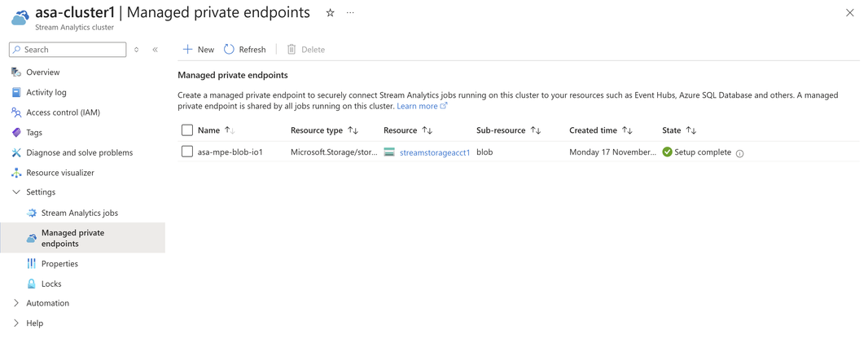Check the asa-mpe-blob-io1 row checkbox

(187, 152)
